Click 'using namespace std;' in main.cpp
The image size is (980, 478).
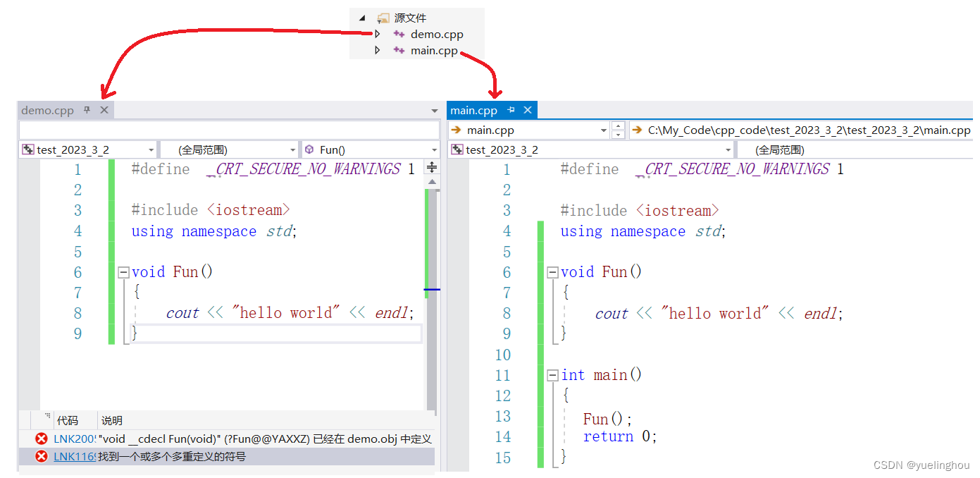point(643,231)
